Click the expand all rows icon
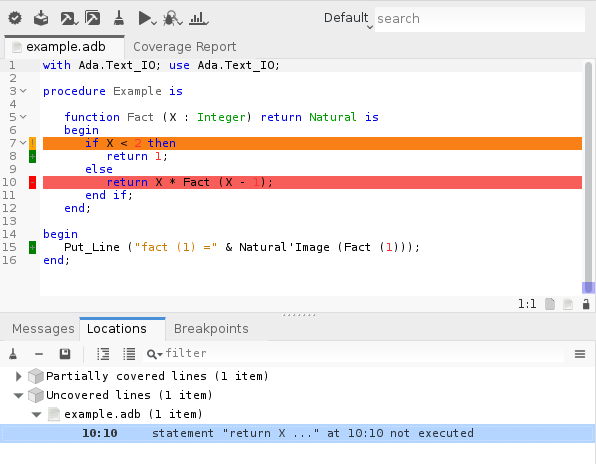 click(103, 354)
